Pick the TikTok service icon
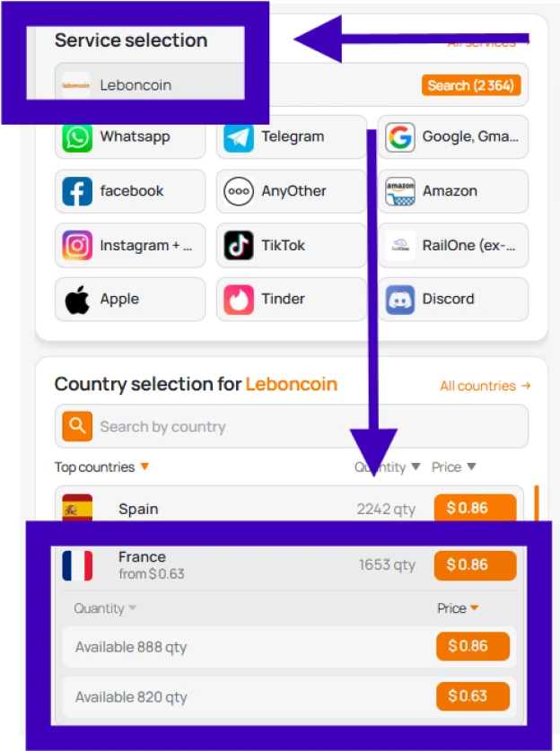Screen dimensions: 560x751 (x=239, y=245)
